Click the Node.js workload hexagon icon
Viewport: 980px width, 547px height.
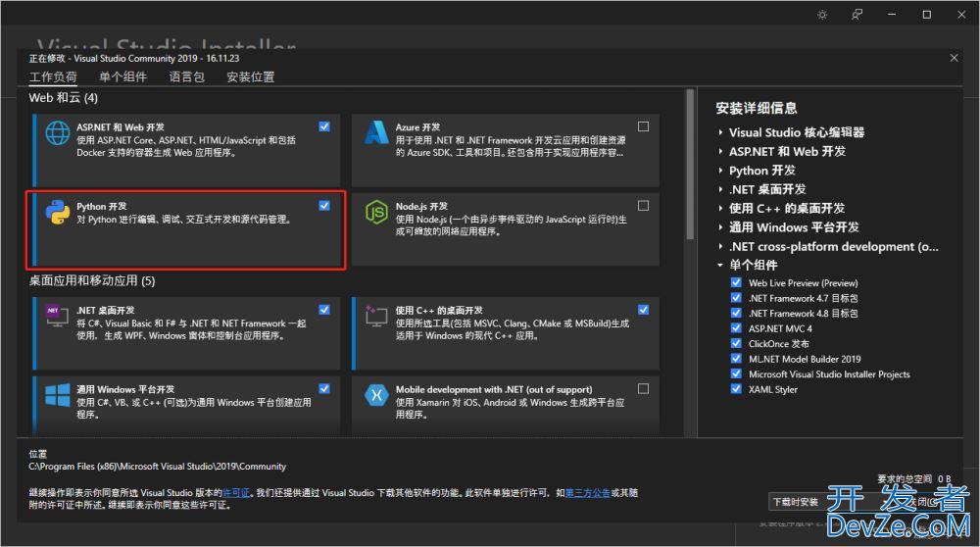pos(376,213)
